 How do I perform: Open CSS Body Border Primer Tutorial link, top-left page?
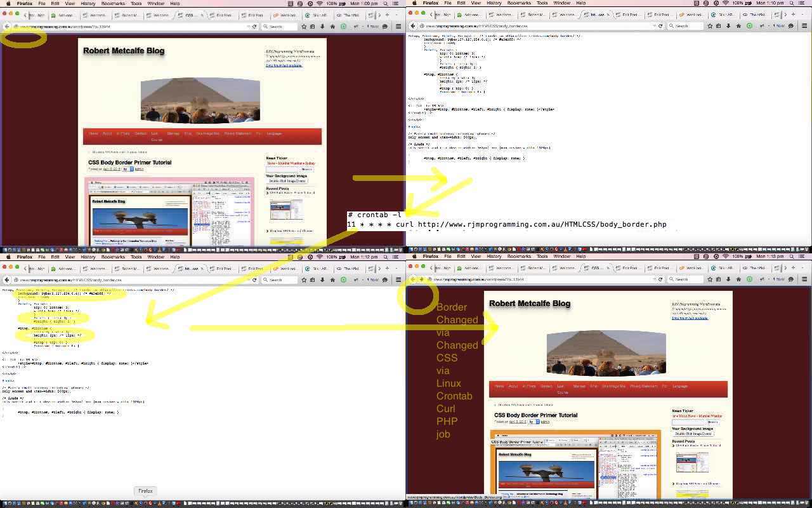(x=129, y=163)
